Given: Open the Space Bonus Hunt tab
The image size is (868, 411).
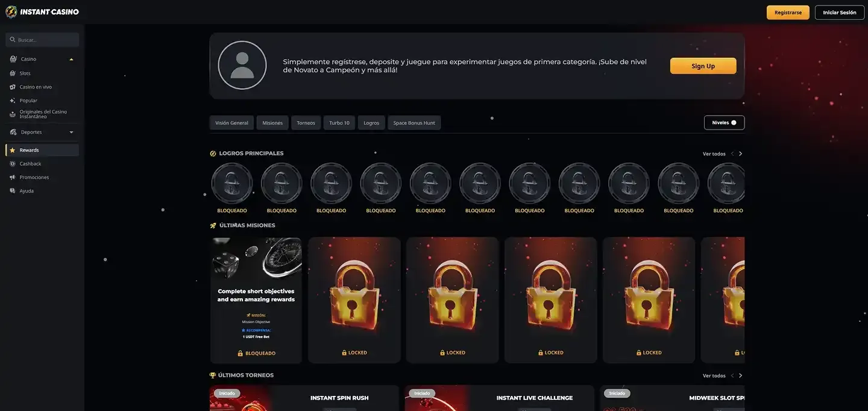Looking at the screenshot, I should [414, 123].
